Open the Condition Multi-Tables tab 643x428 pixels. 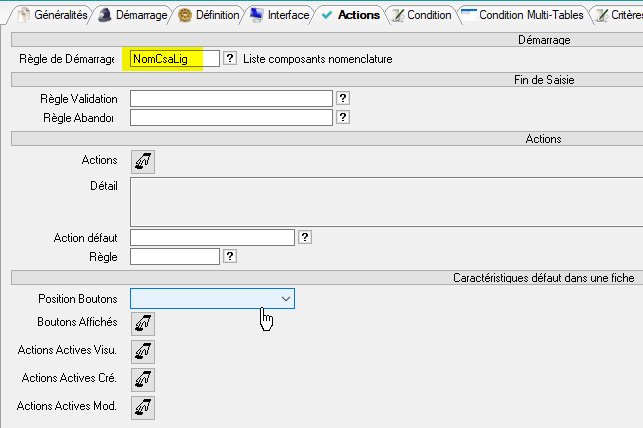pos(522,16)
